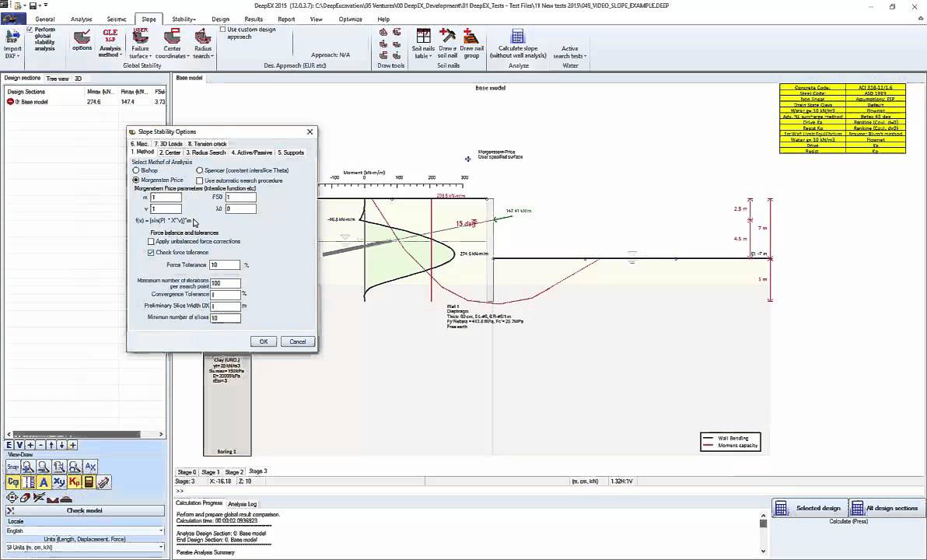The width and height of the screenshot is (927, 560).
Task: Select the Morgenstern Price radio button
Action: 136,180
